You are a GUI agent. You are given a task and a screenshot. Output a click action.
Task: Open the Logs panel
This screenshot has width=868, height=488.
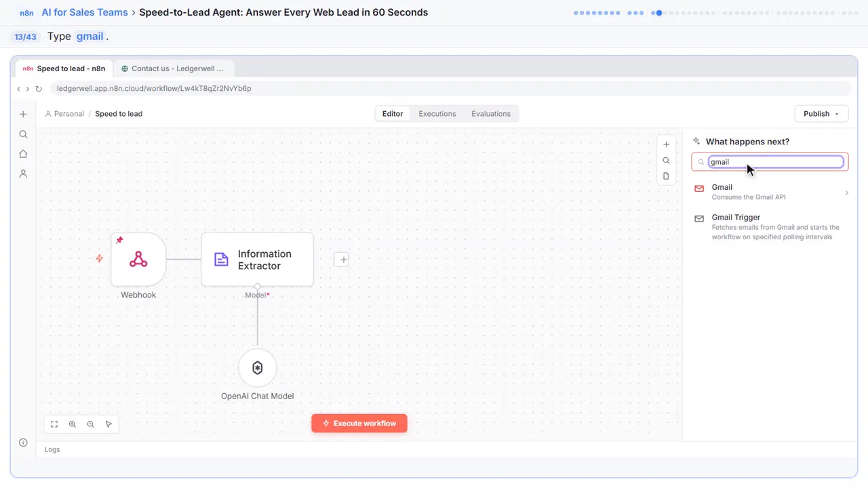52,449
